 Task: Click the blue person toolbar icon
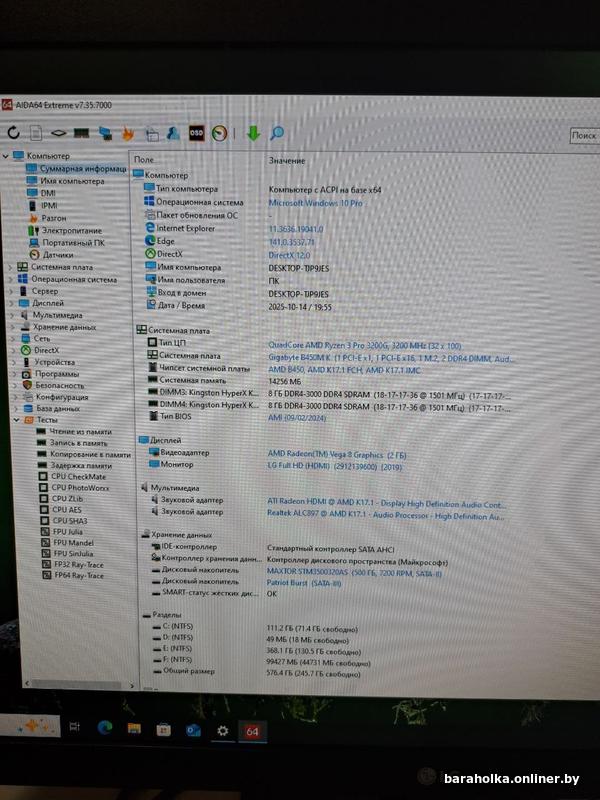coord(173,134)
